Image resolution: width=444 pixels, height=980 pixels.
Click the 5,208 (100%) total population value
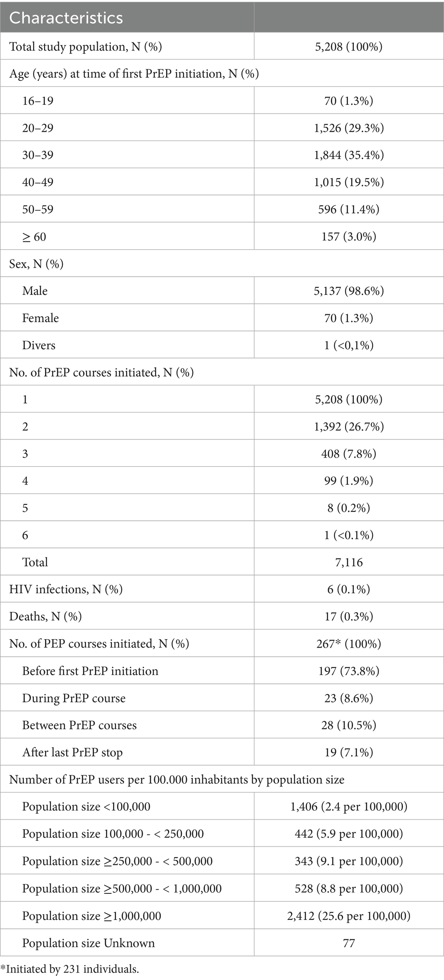click(x=349, y=46)
